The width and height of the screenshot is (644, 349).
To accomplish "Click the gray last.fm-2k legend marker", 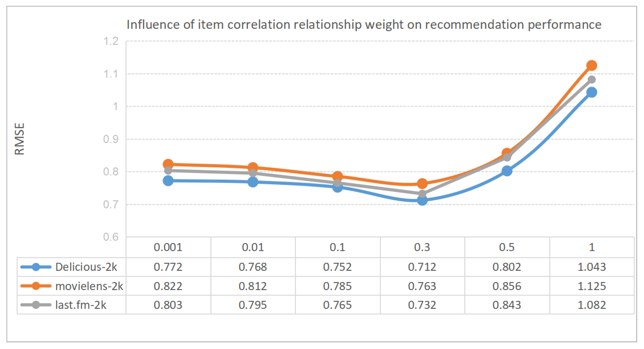I will click(x=36, y=305).
